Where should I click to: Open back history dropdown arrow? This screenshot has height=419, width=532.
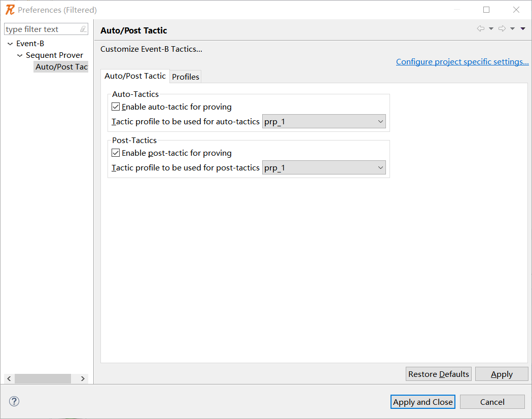(491, 28)
